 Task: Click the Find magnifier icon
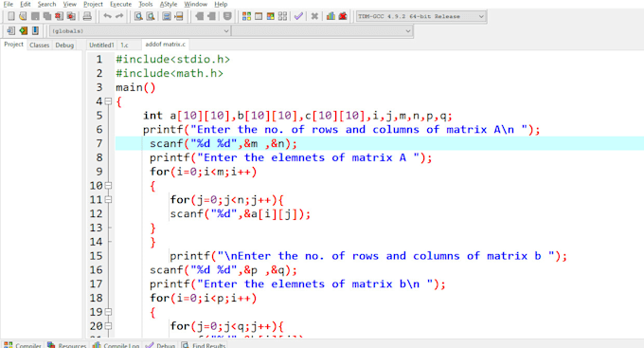pos(139,16)
